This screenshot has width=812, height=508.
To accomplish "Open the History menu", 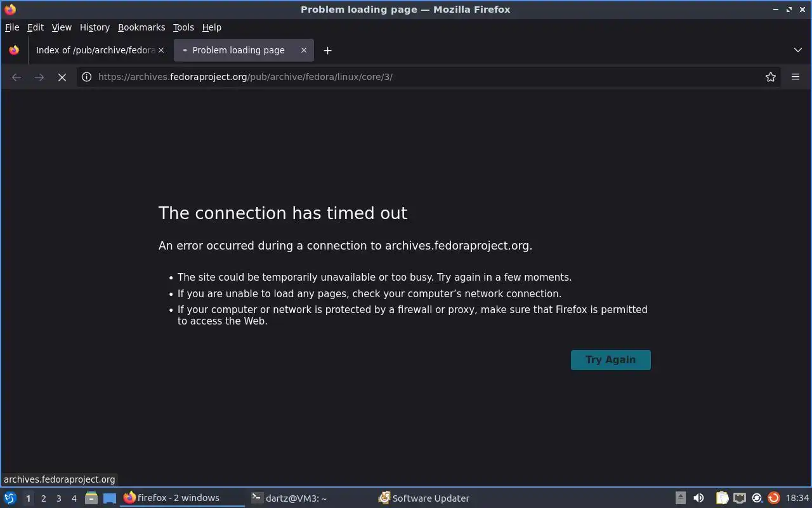I will pos(95,27).
